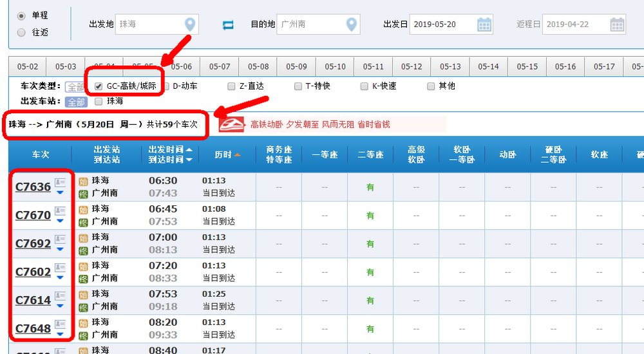Click the 06:45 departure time cell
This screenshot has height=354, width=644.
(x=163, y=209)
